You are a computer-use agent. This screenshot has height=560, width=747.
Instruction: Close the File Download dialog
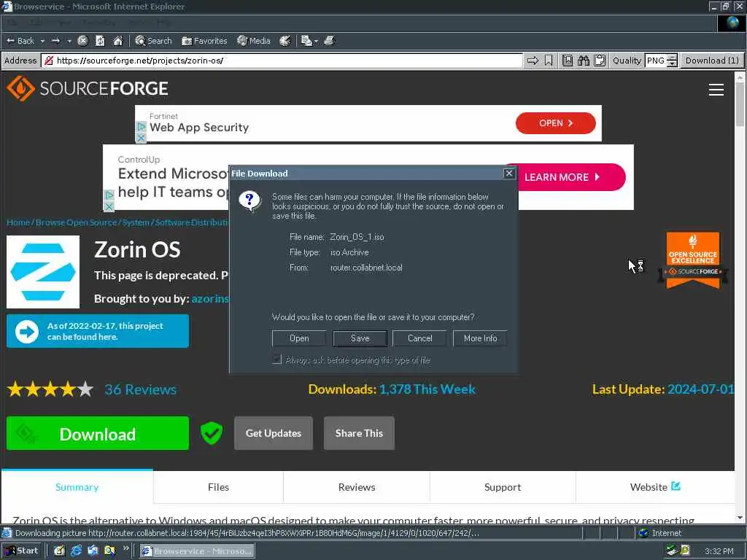[x=508, y=174]
